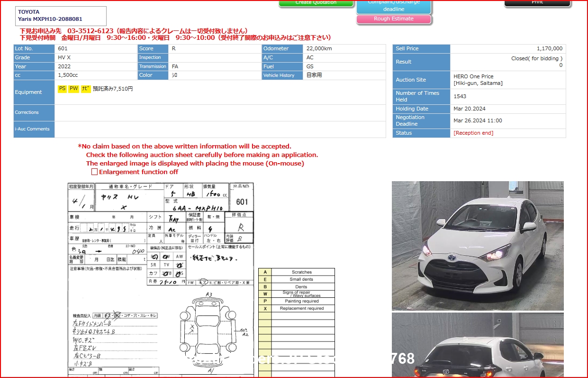Viewport: 588px width, 378px height.
Task: Click the yellow ナビ equipment badge
Action: [x=86, y=89]
